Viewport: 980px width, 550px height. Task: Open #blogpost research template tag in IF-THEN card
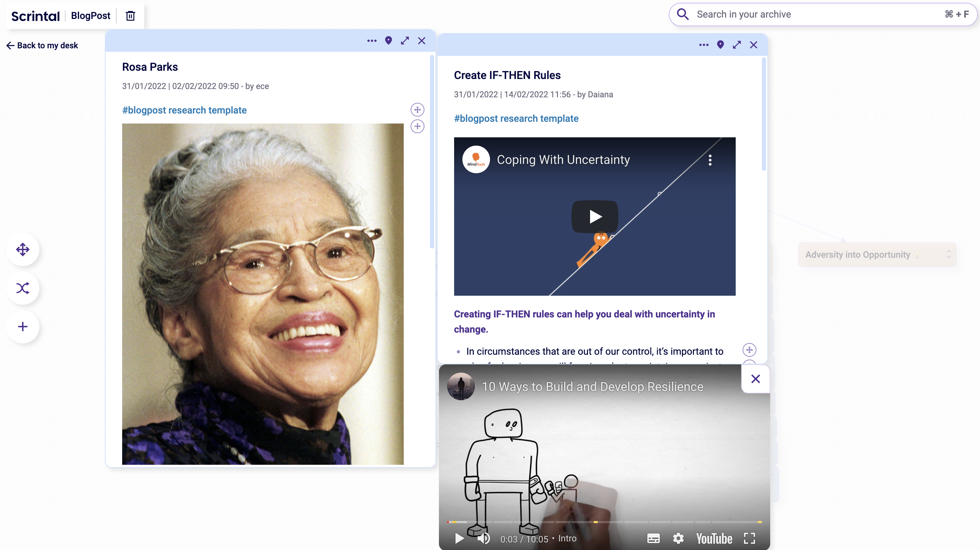pos(516,119)
